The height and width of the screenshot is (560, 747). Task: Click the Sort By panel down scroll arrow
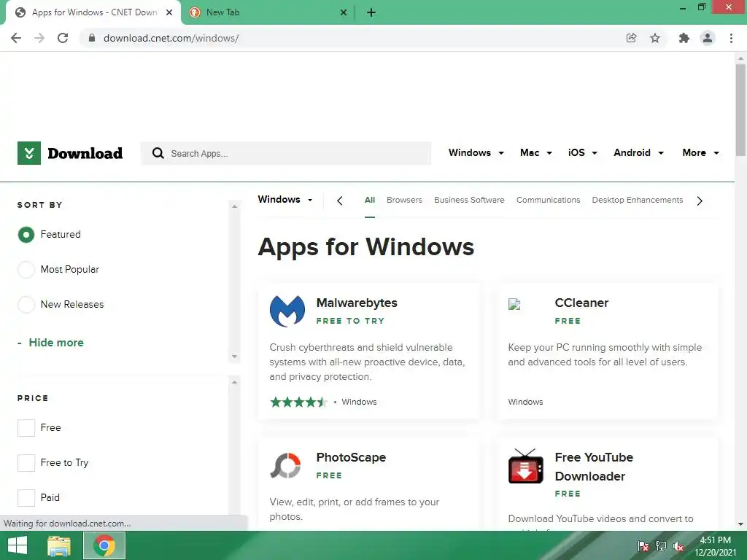pos(234,357)
